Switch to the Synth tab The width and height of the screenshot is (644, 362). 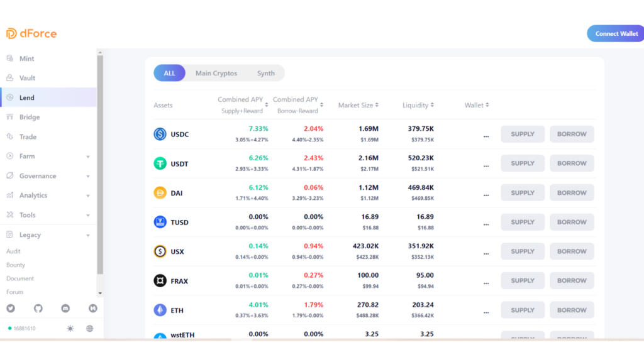point(266,74)
